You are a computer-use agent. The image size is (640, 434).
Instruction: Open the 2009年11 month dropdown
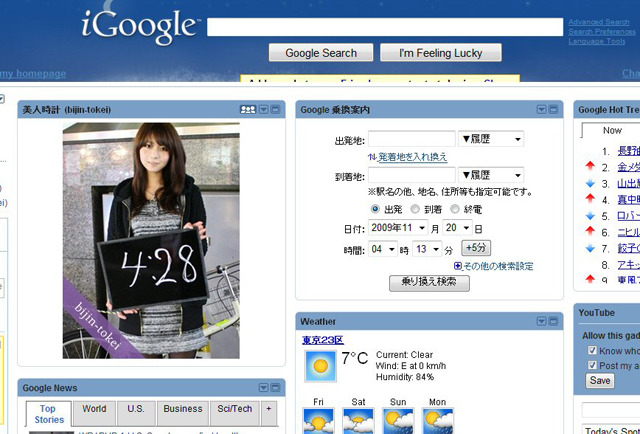[x=398, y=227]
